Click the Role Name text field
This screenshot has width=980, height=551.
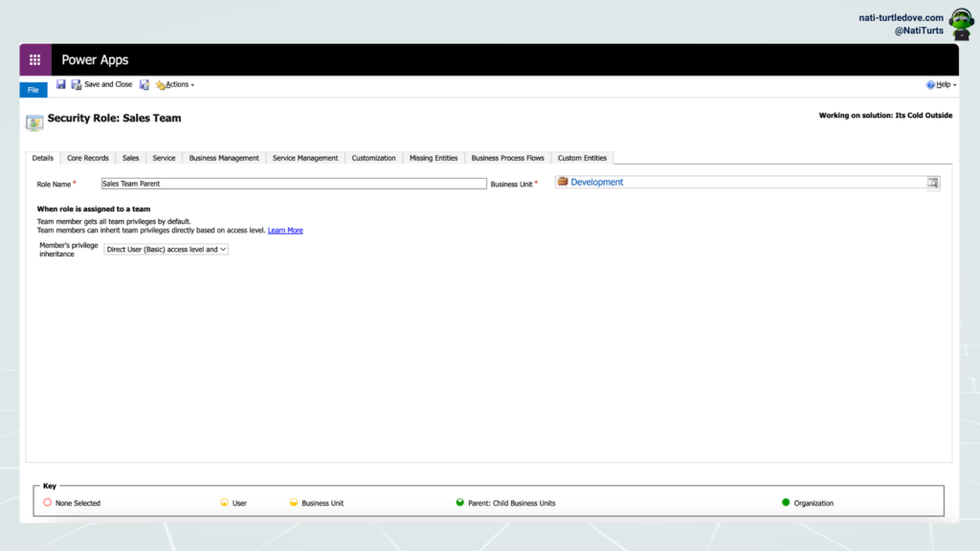(293, 184)
